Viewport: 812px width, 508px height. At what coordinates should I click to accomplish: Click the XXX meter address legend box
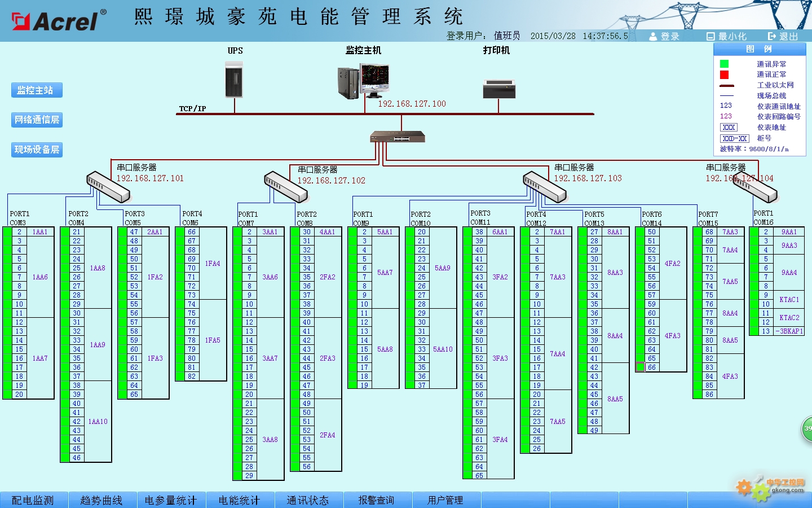729,128
